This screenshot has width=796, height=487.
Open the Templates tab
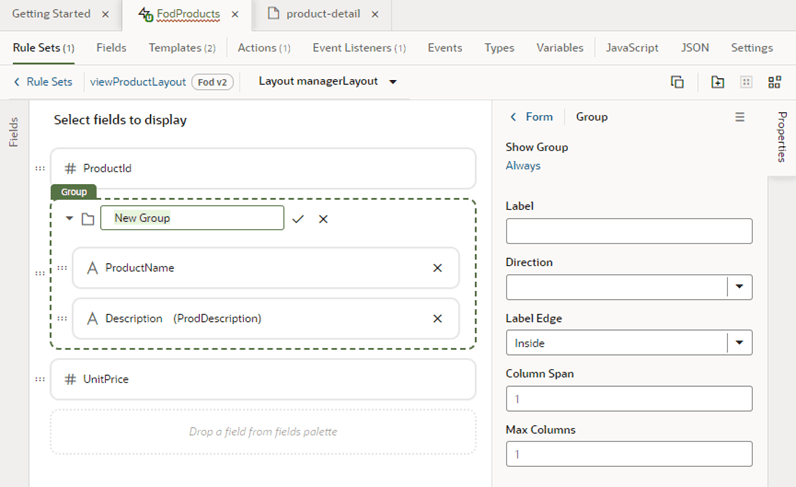pyautogui.click(x=182, y=48)
